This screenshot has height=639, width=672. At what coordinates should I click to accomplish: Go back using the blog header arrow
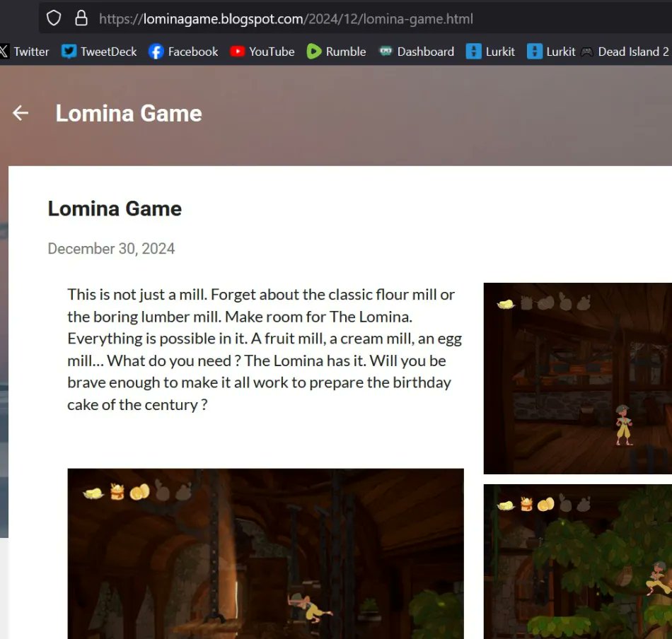[x=21, y=113]
